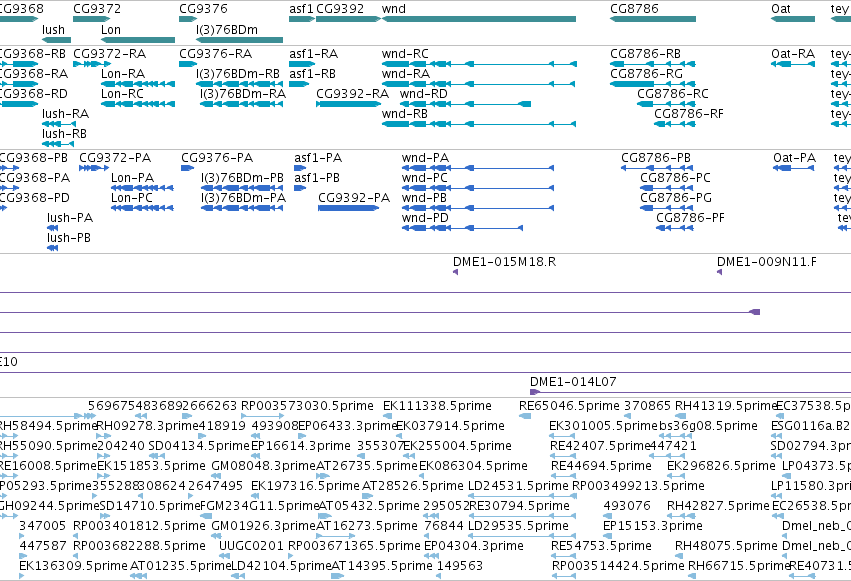Click the EK111338.5prime EST label

[x=437, y=406]
